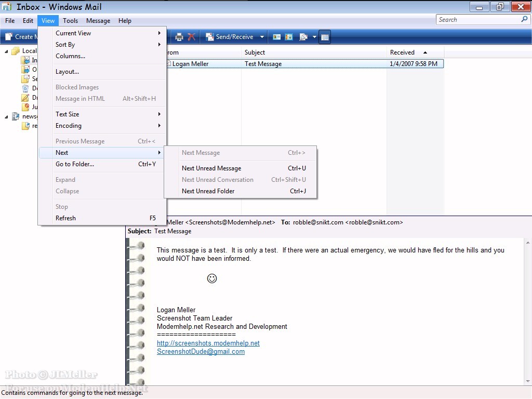Viewport: 532px width, 399px height.
Task: Click the Subject: Test Message header line
Action: pos(159,231)
